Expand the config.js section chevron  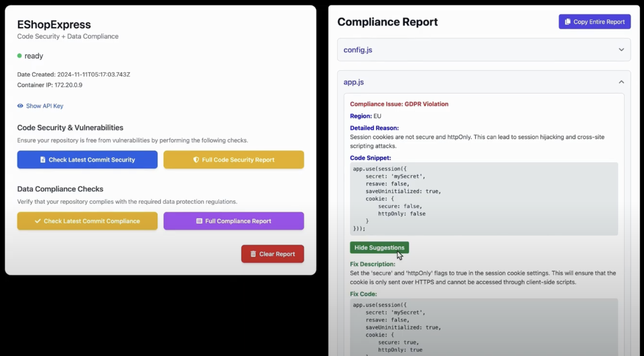(x=621, y=50)
